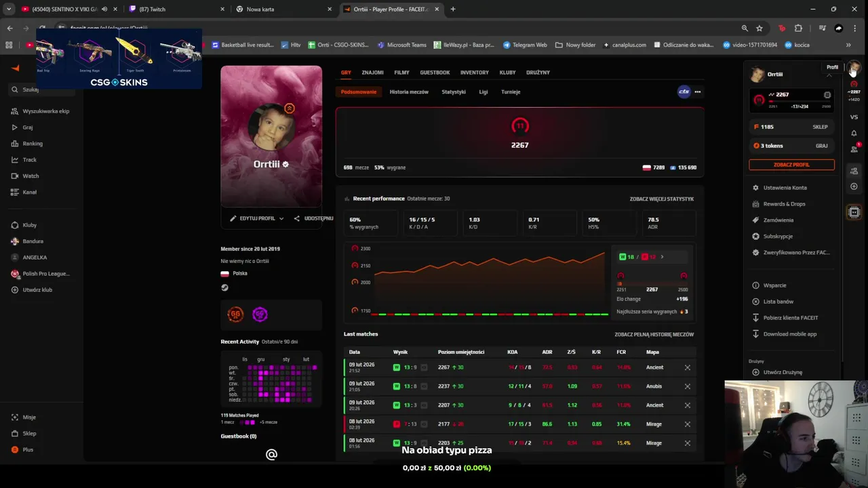Click Zobacz więcej statystyk link

pyautogui.click(x=661, y=199)
